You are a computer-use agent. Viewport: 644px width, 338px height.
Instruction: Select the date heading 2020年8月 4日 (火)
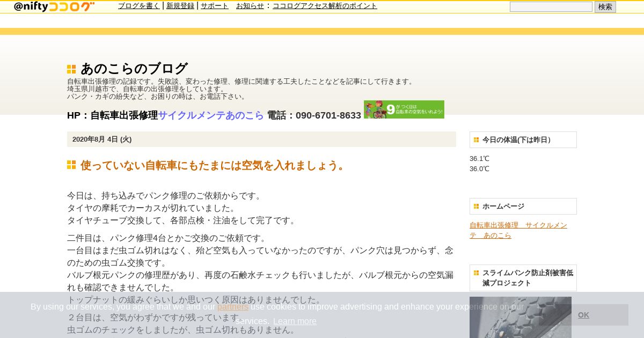point(102,139)
